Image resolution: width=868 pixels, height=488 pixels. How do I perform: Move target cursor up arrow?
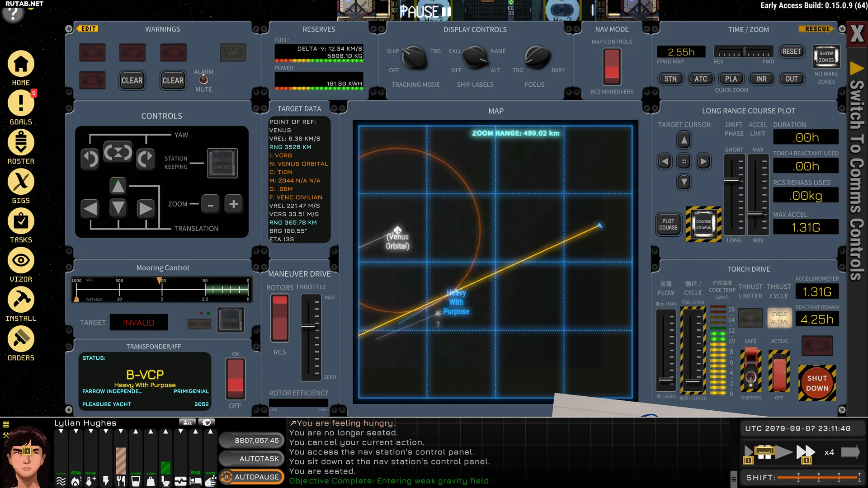684,140
